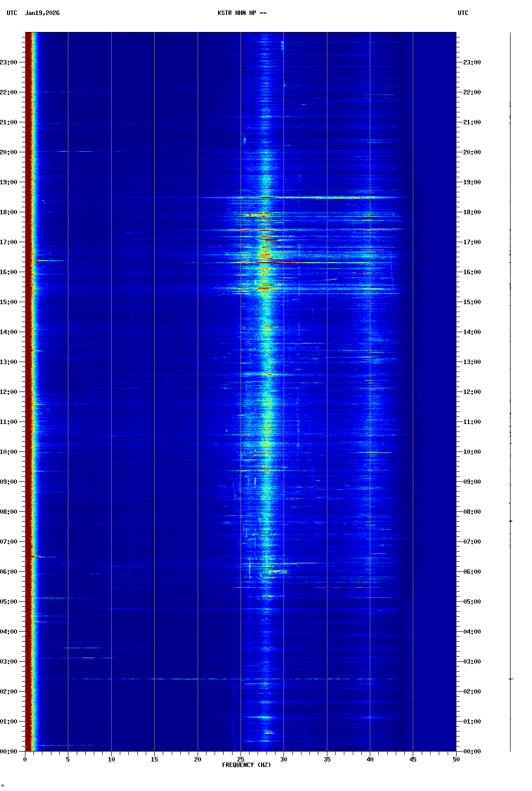This screenshot has width=532, height=791.
Task: Click the 25 Hz frequency axis label
Action: [241, 760]
